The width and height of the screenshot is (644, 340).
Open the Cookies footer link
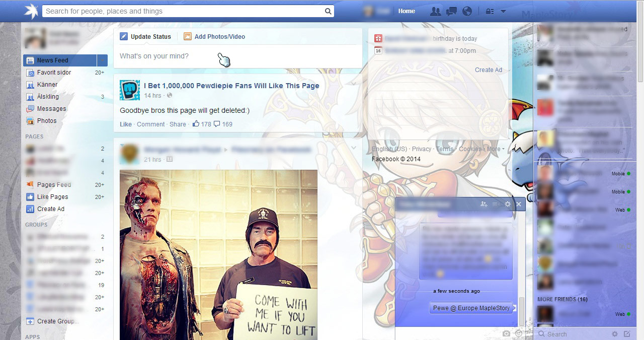[x=470, y=149]
